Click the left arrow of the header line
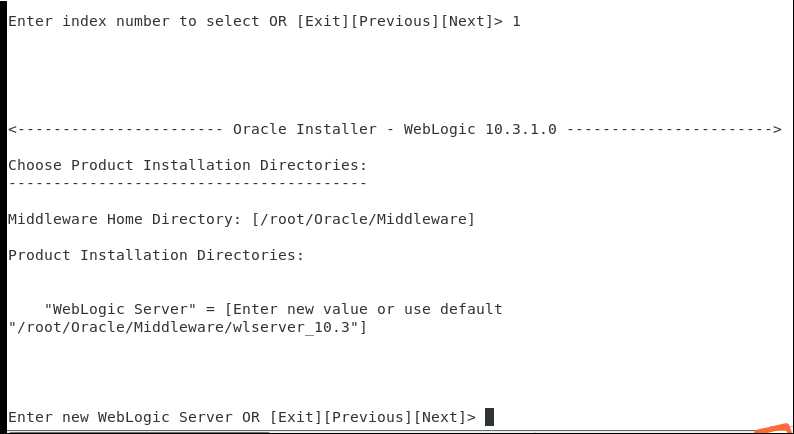 pyautogui.click(x=12, y=129)
